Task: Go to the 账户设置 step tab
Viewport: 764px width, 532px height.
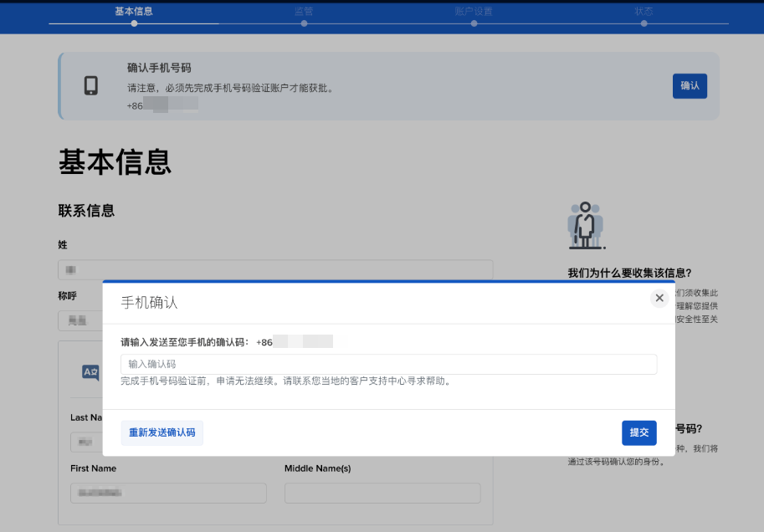Action: [x=474, y=11]
